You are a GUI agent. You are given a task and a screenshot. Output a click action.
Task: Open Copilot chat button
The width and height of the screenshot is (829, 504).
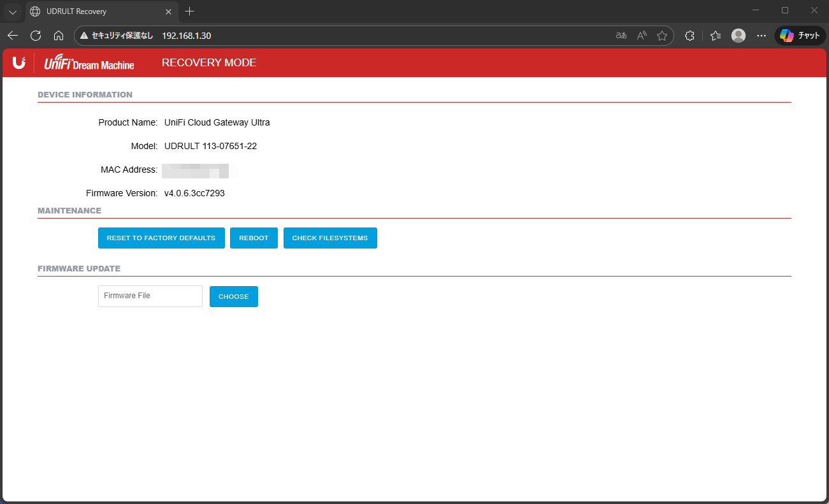tap(800, 36)
